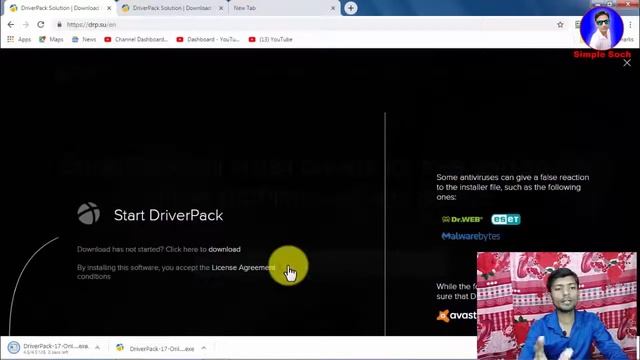Screen dimensions: 640x360
Task: Close the first DriverPack Solution tab
Action: click(x=109, y=8)
